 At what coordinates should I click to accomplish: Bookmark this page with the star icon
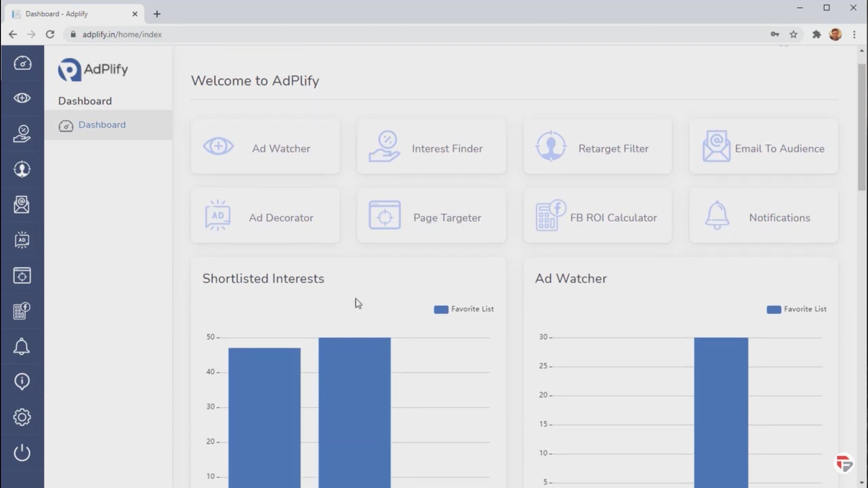pos(793,34)
